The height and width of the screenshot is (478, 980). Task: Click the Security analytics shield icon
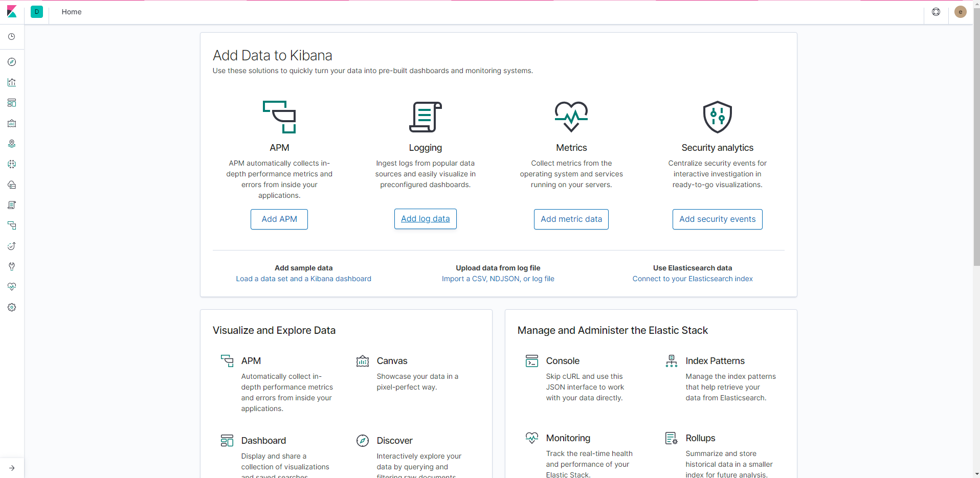718,117
